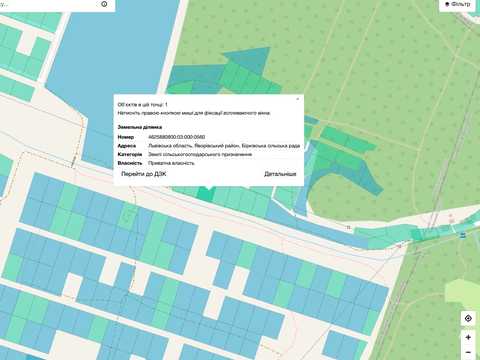Click the Перейти до ДЗК link

(x=144, y=174)
